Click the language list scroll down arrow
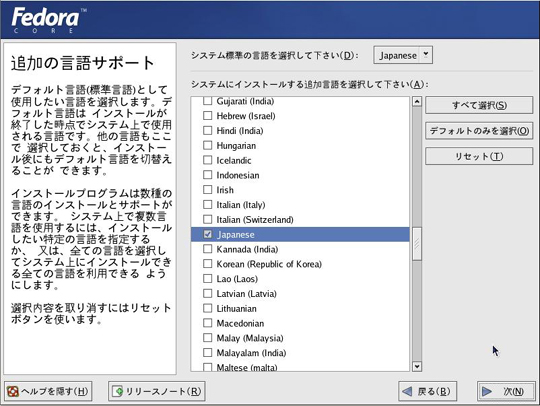This screenshot has height=406, width=540. 417,366
